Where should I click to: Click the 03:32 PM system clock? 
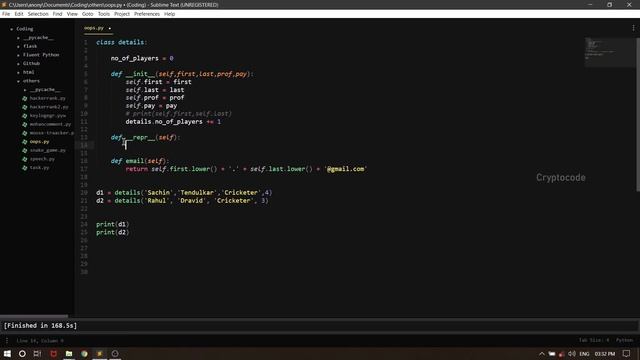[x=604, y=353]
